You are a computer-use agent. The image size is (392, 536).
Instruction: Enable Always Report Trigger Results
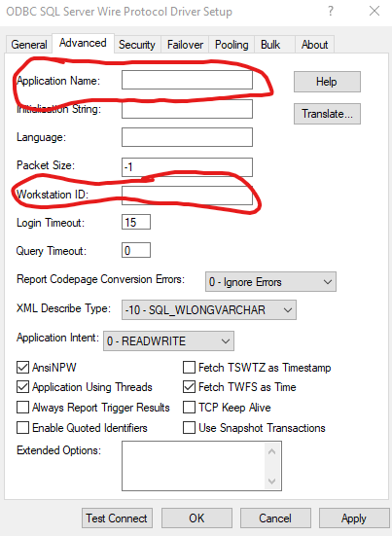click(x=23, y=408)
